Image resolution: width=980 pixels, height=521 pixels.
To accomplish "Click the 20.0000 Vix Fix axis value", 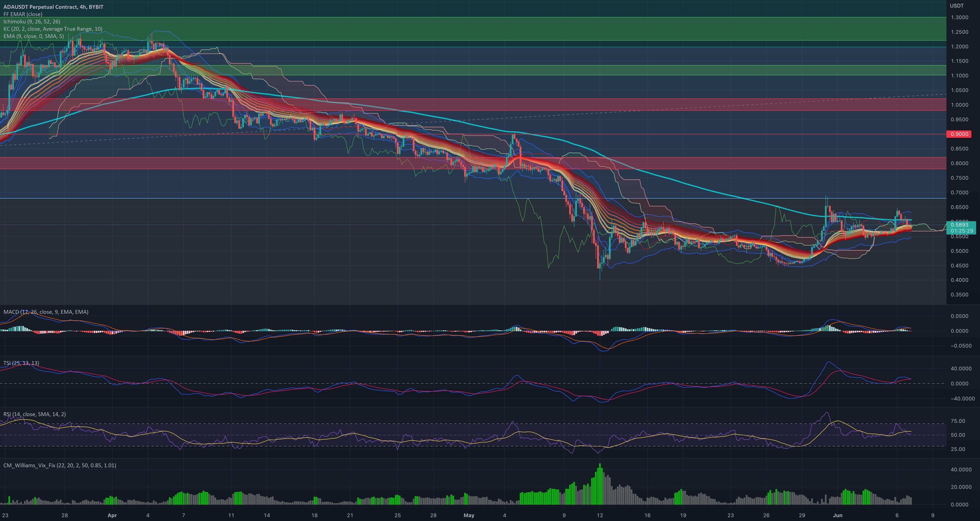I will point(961,487).
